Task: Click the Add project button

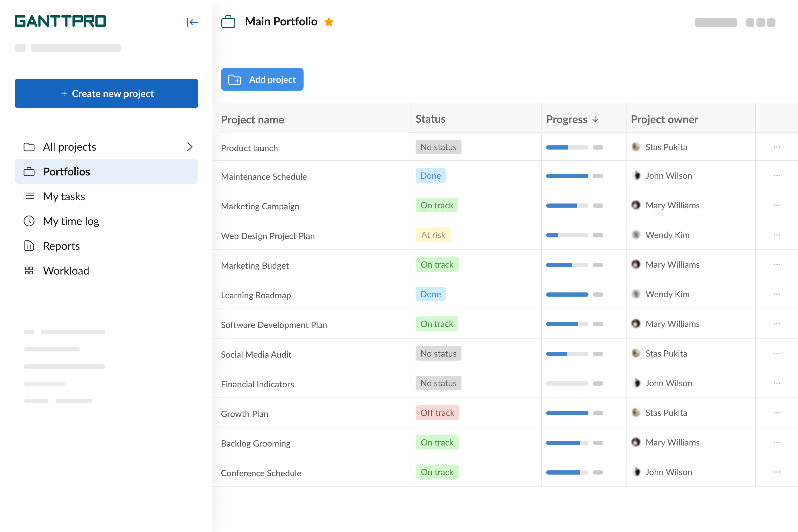Action: click(262, 79)
